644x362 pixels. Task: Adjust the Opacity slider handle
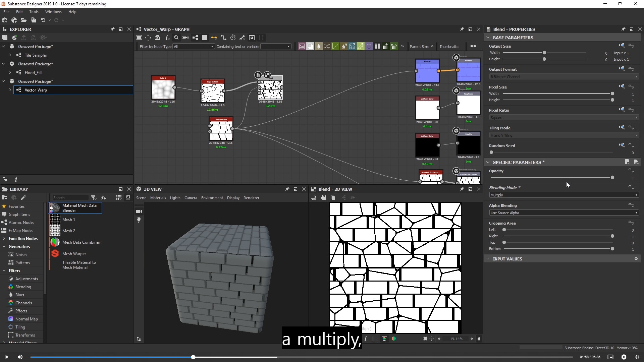[x=612, y=177]
